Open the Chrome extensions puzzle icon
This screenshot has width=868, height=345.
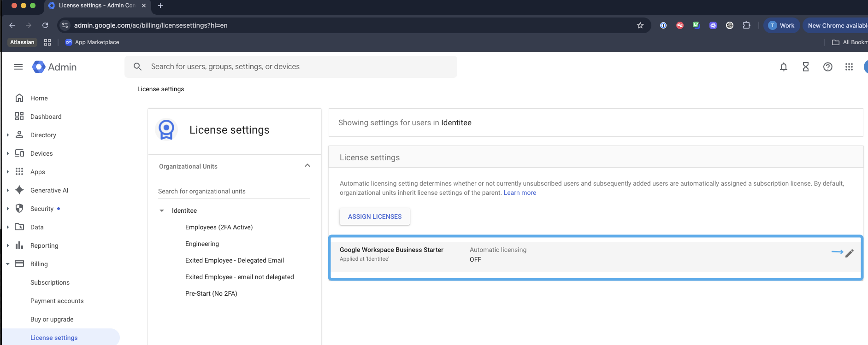(746, 25)
